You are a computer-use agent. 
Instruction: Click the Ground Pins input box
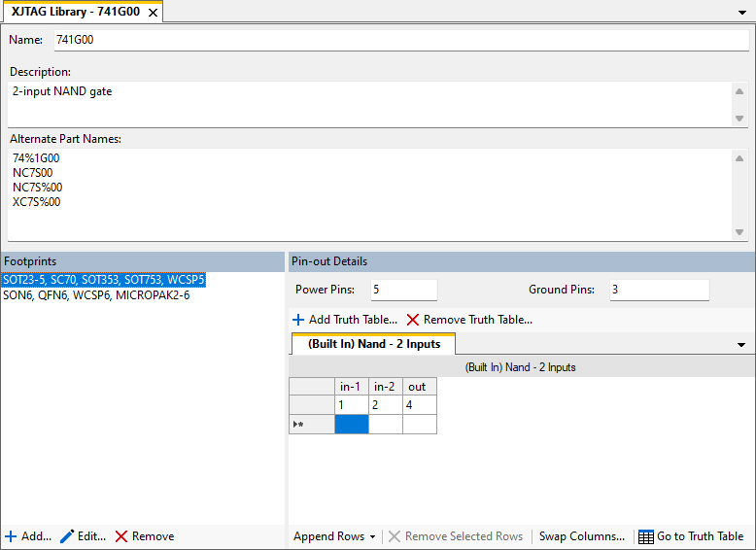point(659,290)
